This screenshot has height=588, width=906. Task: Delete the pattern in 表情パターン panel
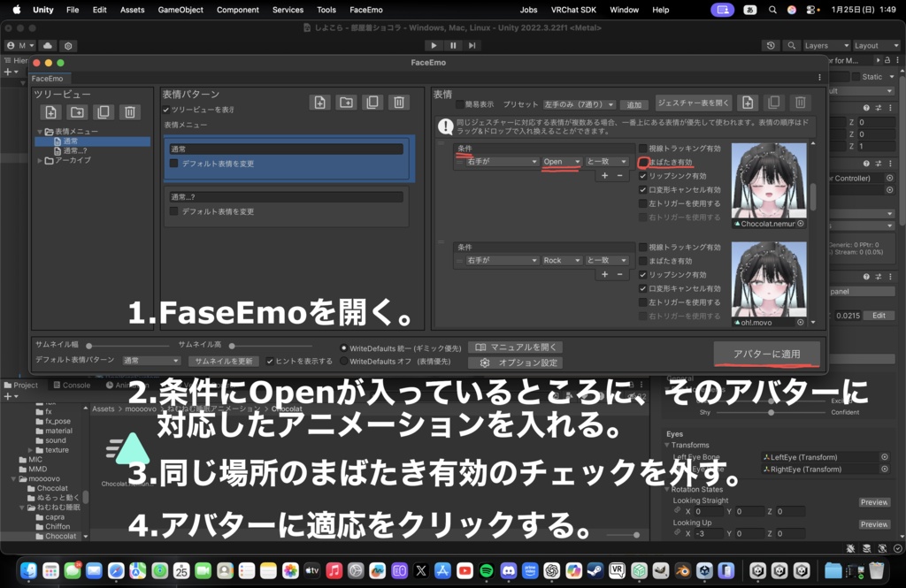pos(399,103)
